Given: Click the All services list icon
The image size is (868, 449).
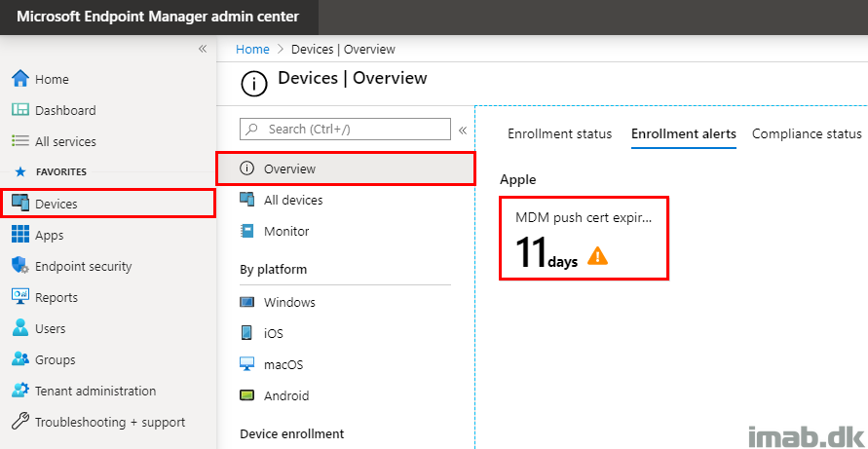Looking at the screenshot, I should click(x=19, y=141).
